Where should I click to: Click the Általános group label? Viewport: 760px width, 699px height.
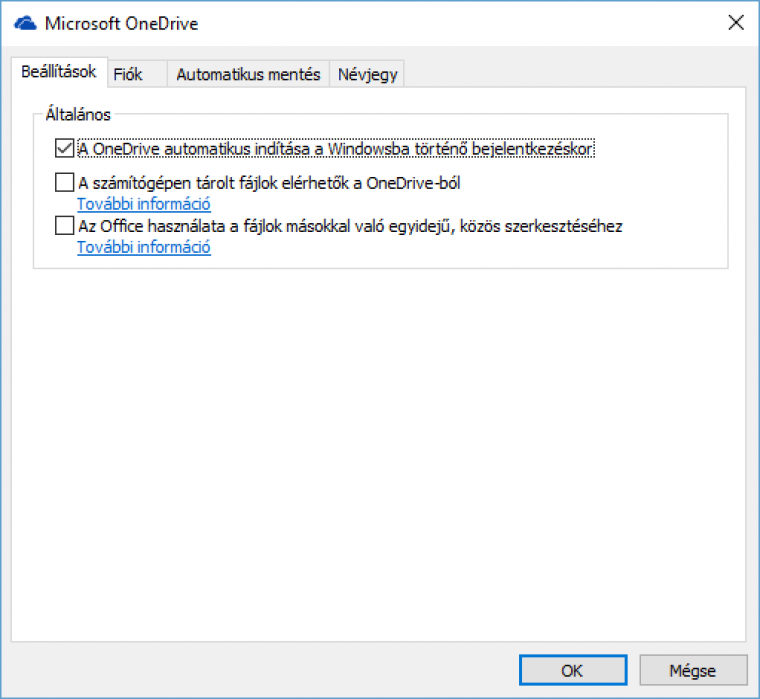[x=78, y=114]
